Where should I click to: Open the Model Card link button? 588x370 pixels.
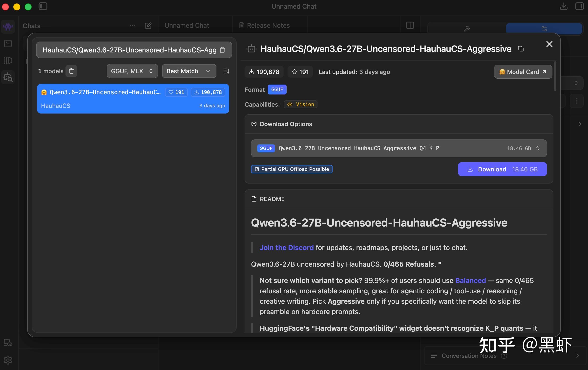[523, 72]
